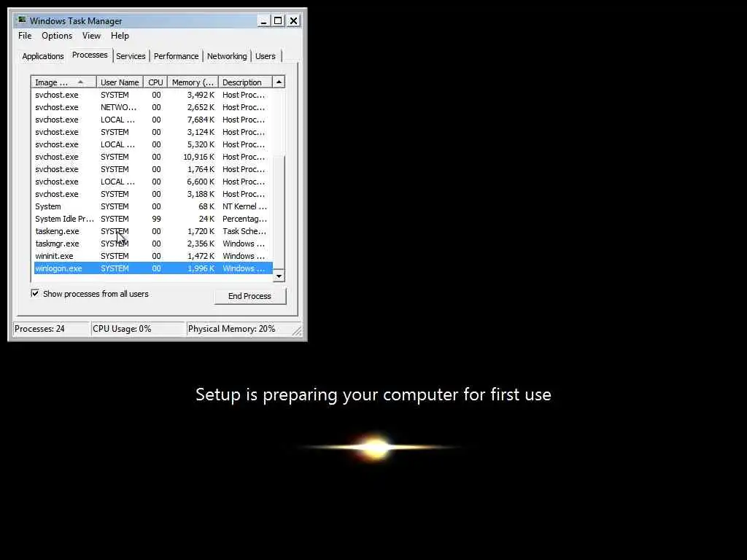Switch to the Applications tab

[43, 56]
